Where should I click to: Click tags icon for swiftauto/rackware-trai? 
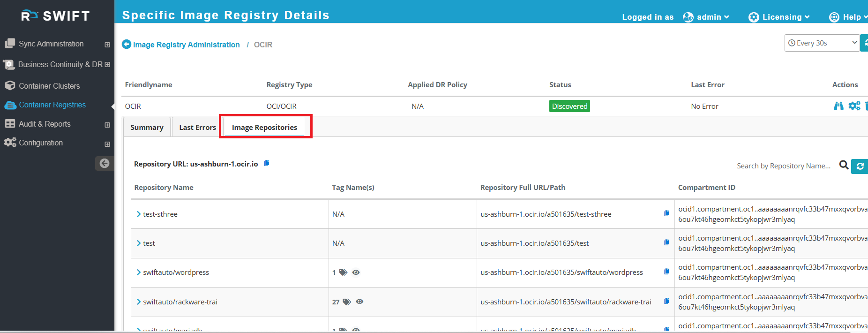[x=347, y=302]
